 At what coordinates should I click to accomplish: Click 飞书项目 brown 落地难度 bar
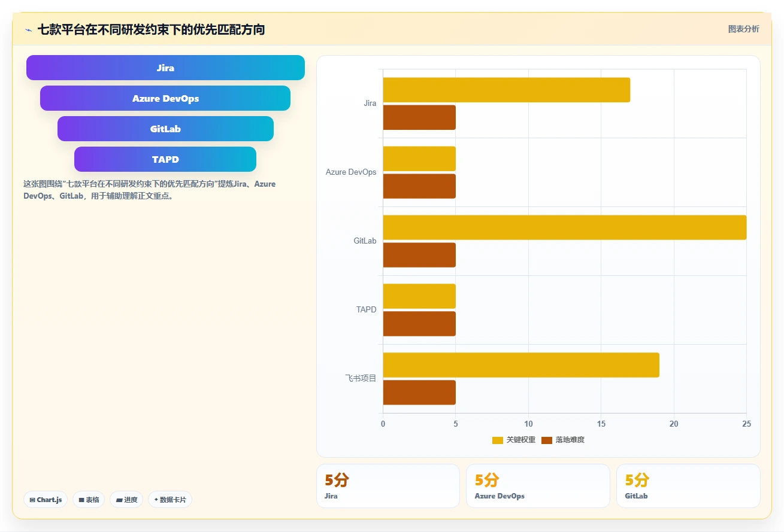click(419, 393)
